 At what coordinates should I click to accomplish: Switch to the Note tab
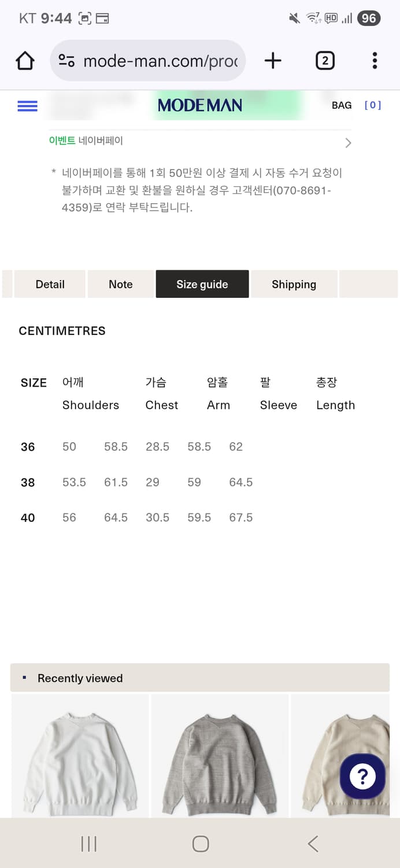coord(121,284)
